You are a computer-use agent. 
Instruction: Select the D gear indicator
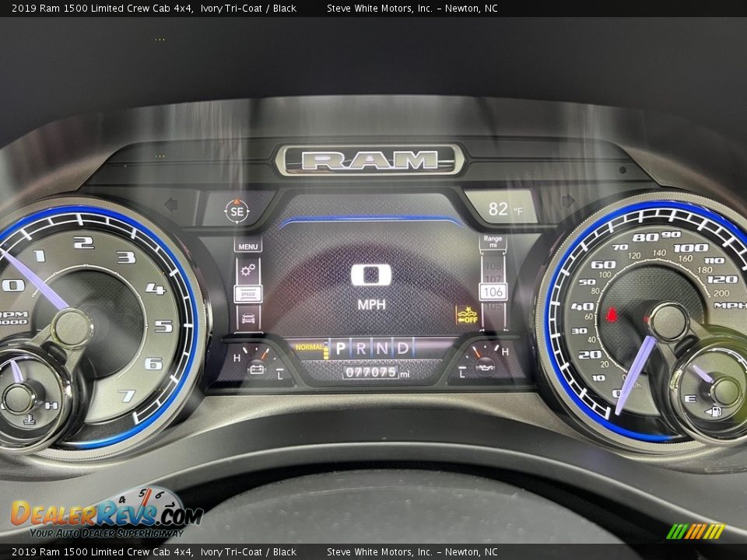(x=403, y=348)
